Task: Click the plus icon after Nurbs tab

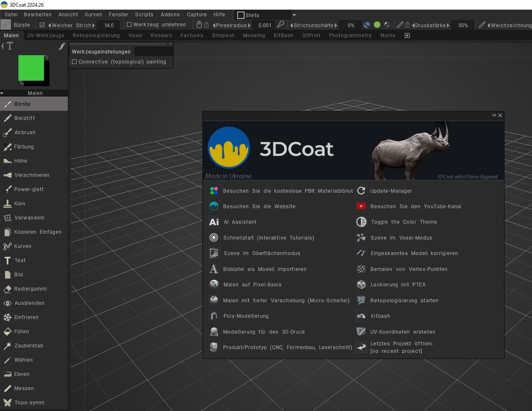Action: pos(407,36)
